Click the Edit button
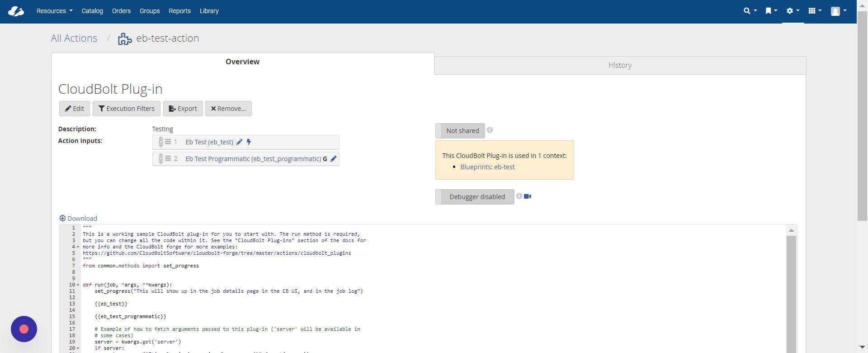Image resolution: width=868 pixels, height=353 pixels. pos(75,109)
